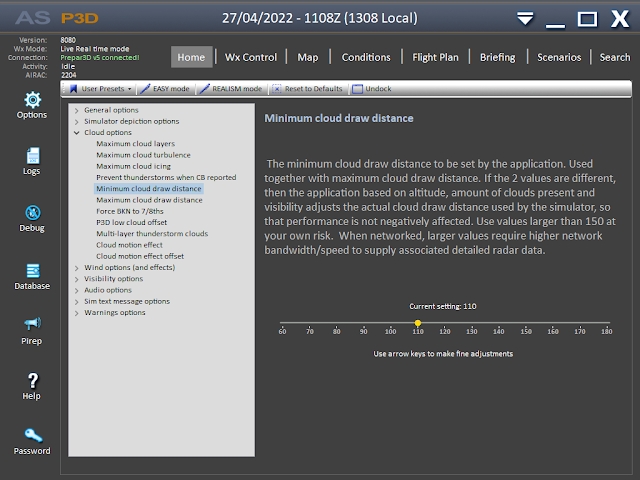Collapse the Cloud options tree node
This screenshot has width=640, height=480.
point(77,132)
